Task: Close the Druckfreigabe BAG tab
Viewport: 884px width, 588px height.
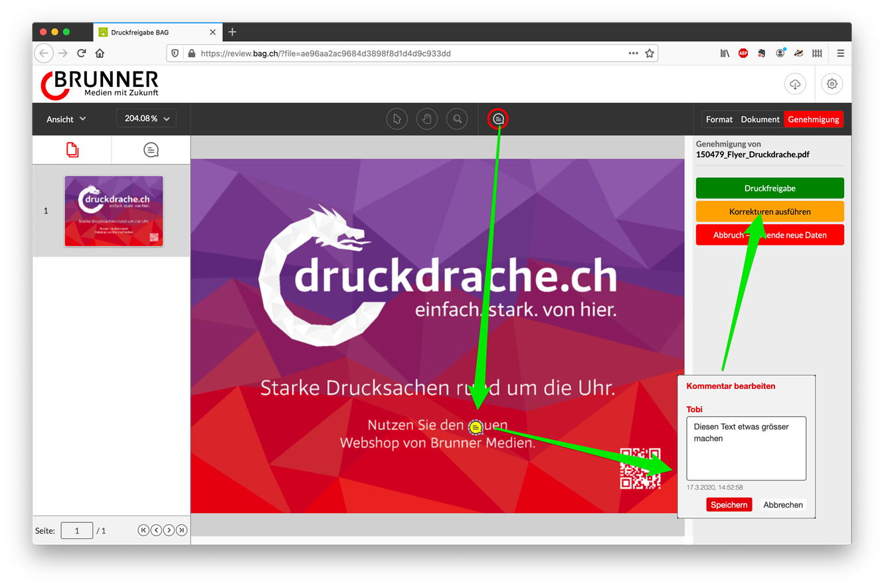Action: coord(213,32)
